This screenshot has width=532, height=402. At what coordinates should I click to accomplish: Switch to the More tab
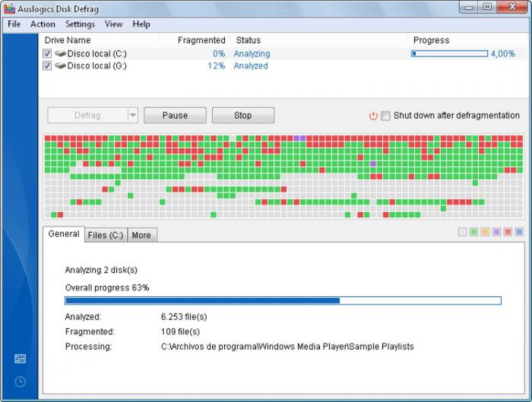point(141,235)
